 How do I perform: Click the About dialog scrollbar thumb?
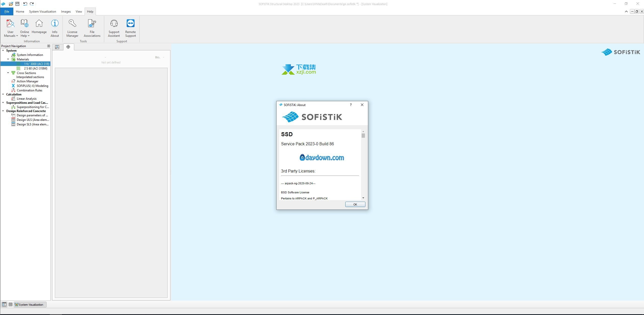coord(363,136)
